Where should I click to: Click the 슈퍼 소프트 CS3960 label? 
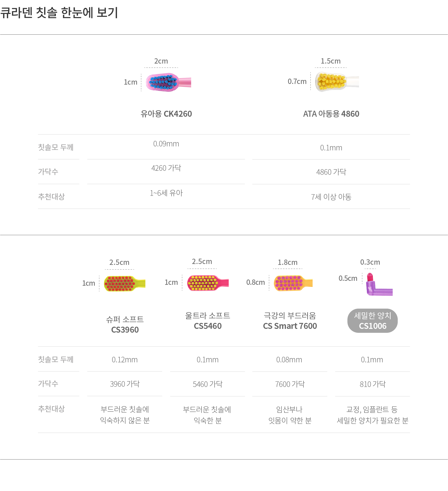(125, 324)
